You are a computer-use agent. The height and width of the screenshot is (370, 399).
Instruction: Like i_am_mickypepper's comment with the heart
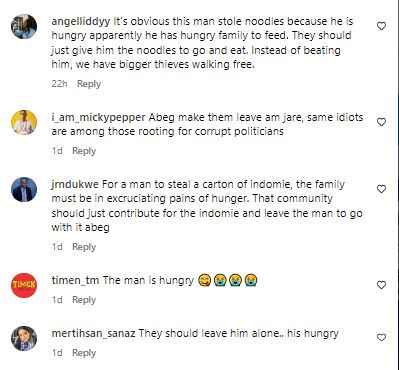(381, 122)
